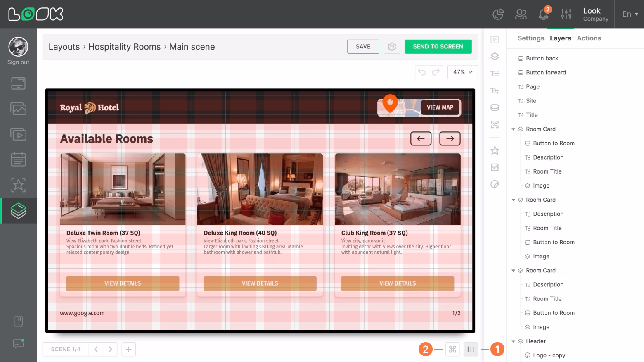
Task: Click Club King Room image on canvas
Action: click(x=398, y=189)
